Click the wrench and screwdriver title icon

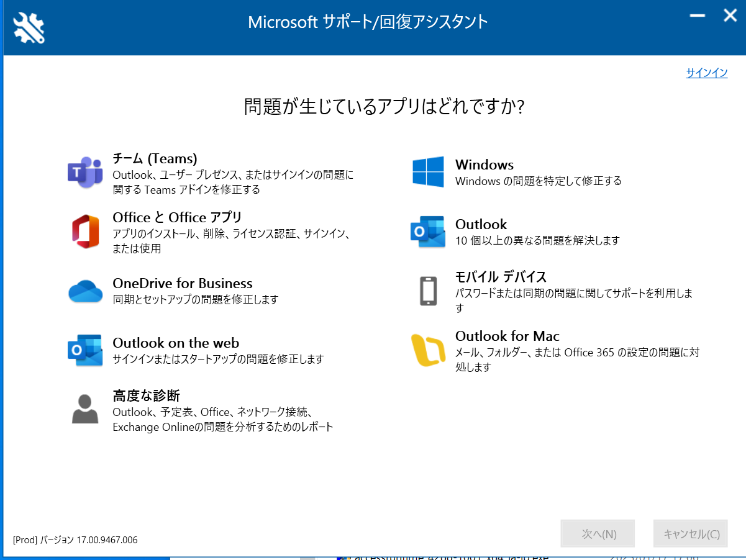click(x=29, y=27)
